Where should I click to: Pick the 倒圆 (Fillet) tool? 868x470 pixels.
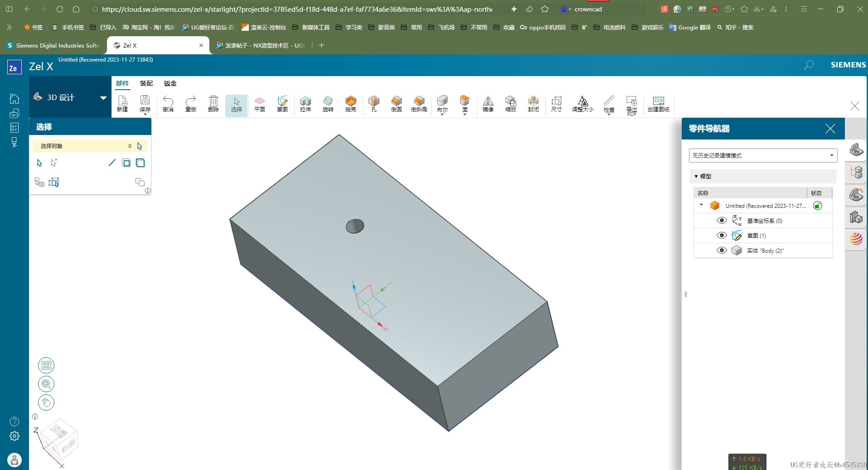[397, 104]
